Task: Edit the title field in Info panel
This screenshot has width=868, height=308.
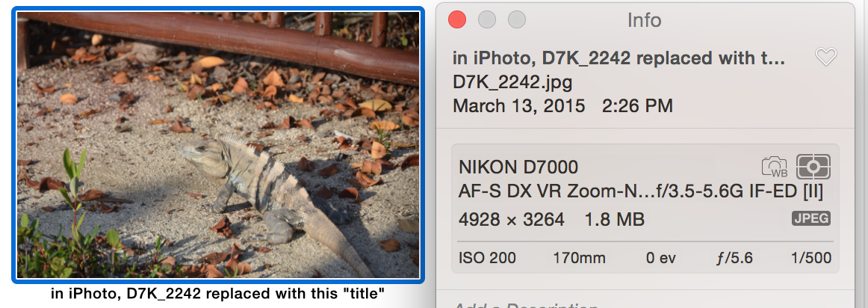Action: click(x=619, y=58)
